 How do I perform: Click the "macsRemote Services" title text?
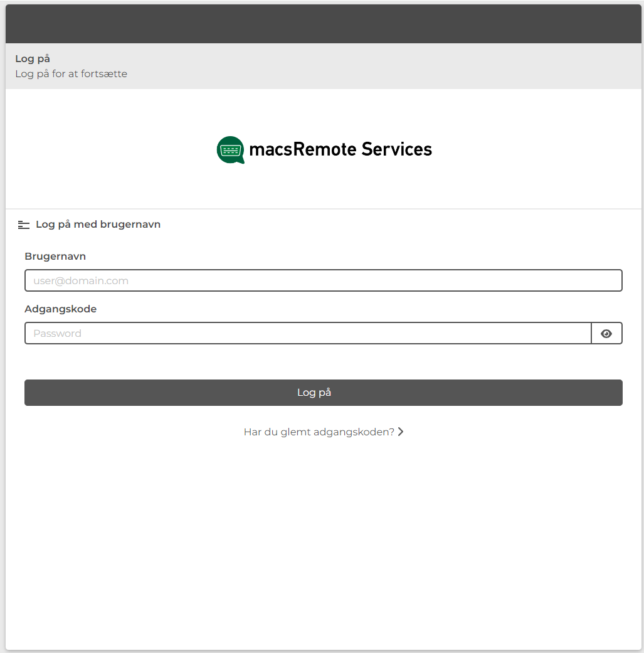tap(340, 149)
